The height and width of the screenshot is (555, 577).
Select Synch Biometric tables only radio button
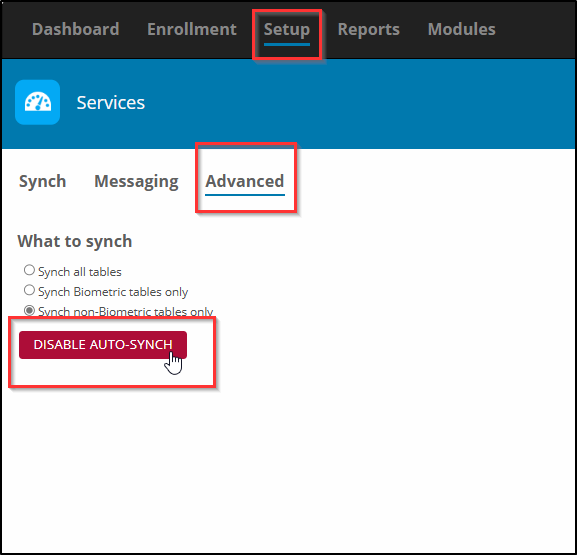[x=29, y=290]
